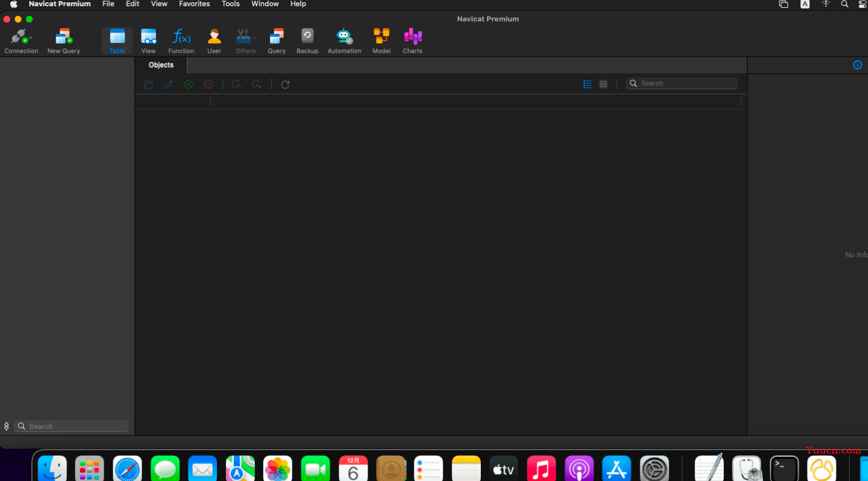Screen dimensions: 868x481
Task: Select the Table toolbar button
Action: [117, 41]
